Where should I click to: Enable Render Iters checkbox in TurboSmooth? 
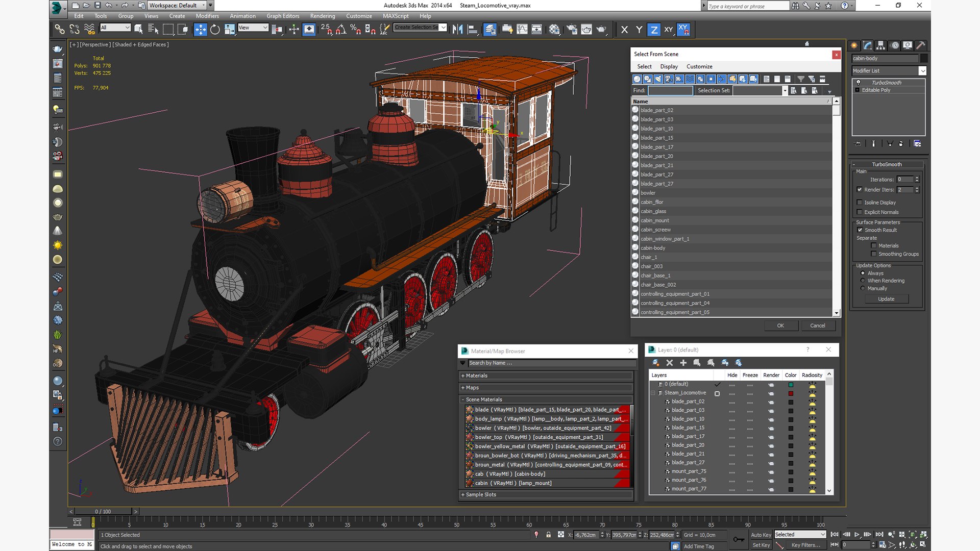(860, 189)
